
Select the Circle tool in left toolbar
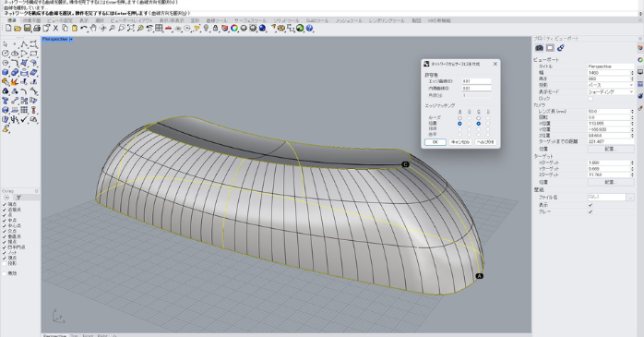point(6,54)
